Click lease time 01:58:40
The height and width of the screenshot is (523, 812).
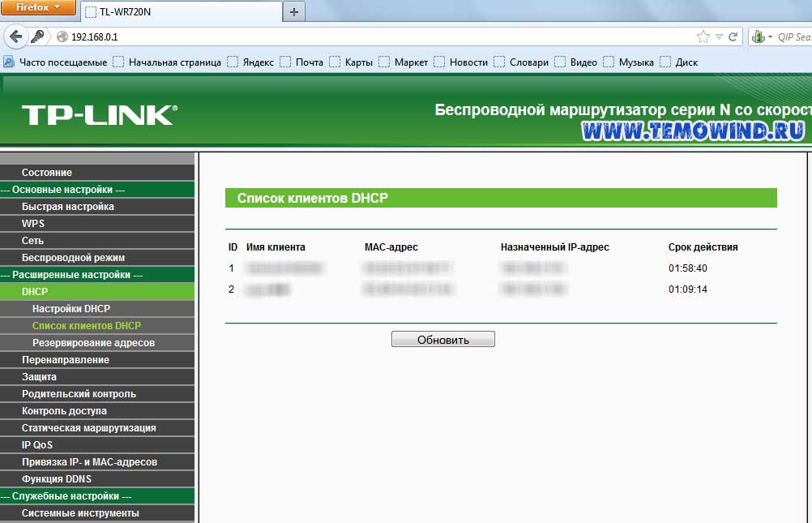click(688, 268)
